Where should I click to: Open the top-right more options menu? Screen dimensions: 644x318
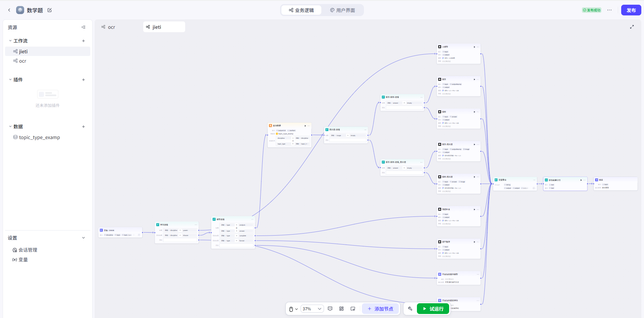609,10
